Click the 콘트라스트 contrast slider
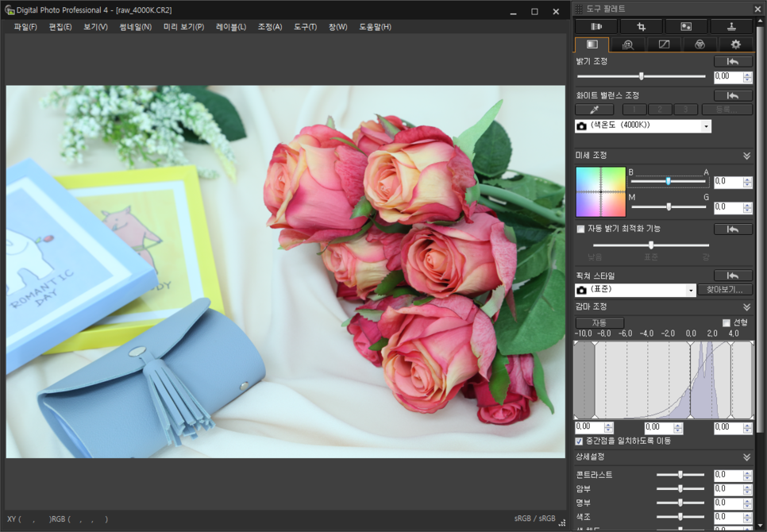 click(680, 475)
